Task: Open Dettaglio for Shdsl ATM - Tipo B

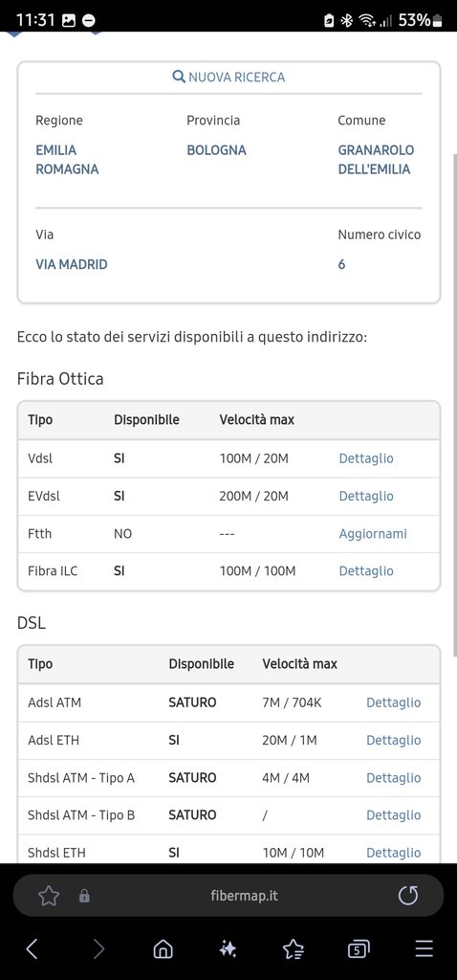Action: click(393, 815)
